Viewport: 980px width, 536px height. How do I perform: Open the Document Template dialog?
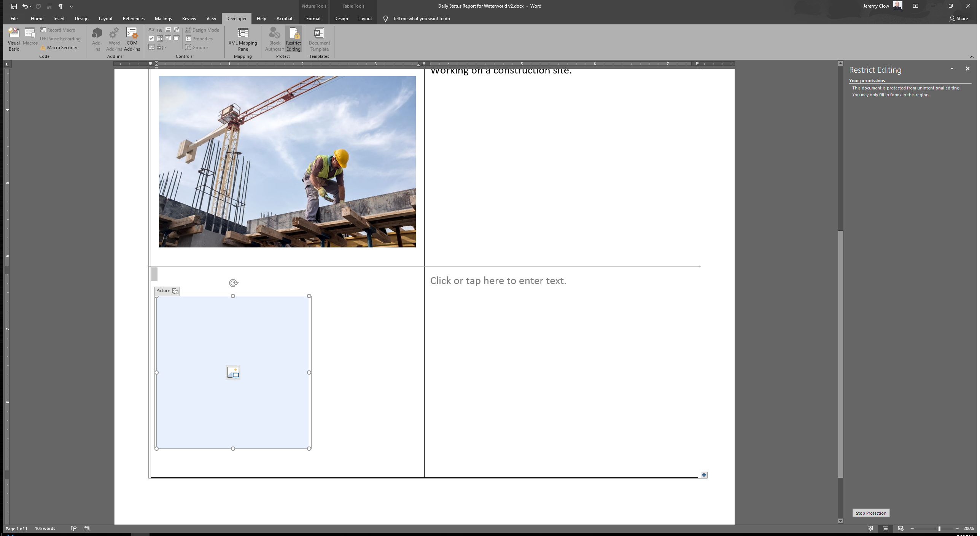(319, 39)
